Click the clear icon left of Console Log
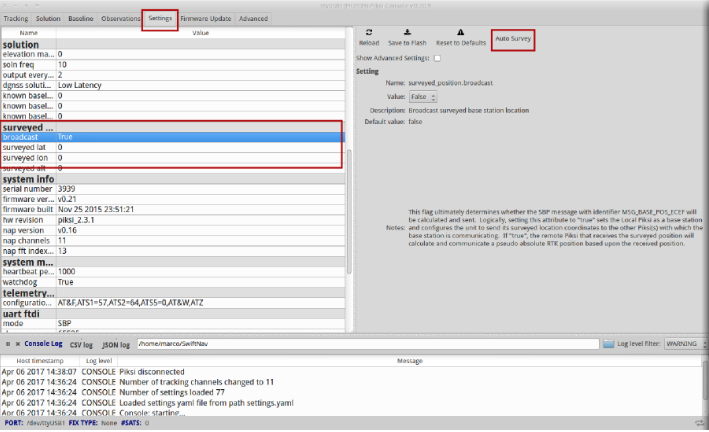 tap(18, 344)
